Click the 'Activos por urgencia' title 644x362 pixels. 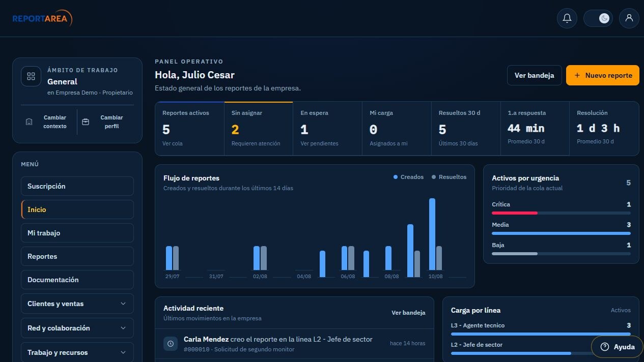click(x=525, y=178)
